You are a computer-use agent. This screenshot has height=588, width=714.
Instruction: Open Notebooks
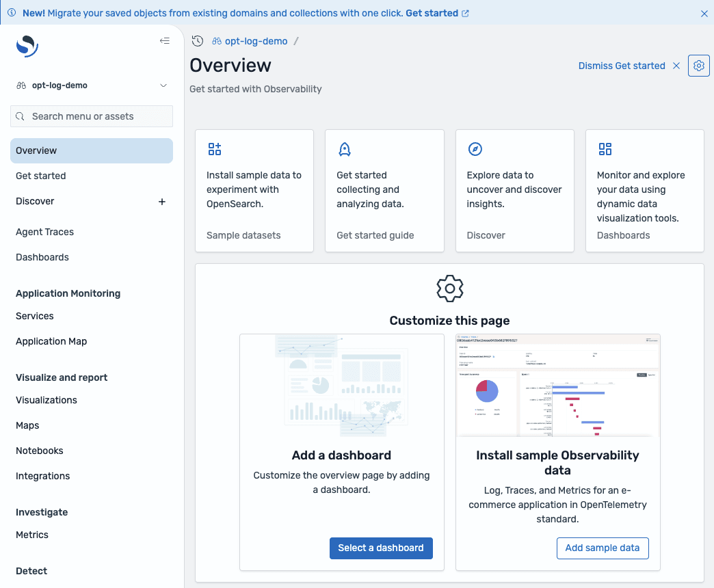pyautogui.click(x=40, y=451)
